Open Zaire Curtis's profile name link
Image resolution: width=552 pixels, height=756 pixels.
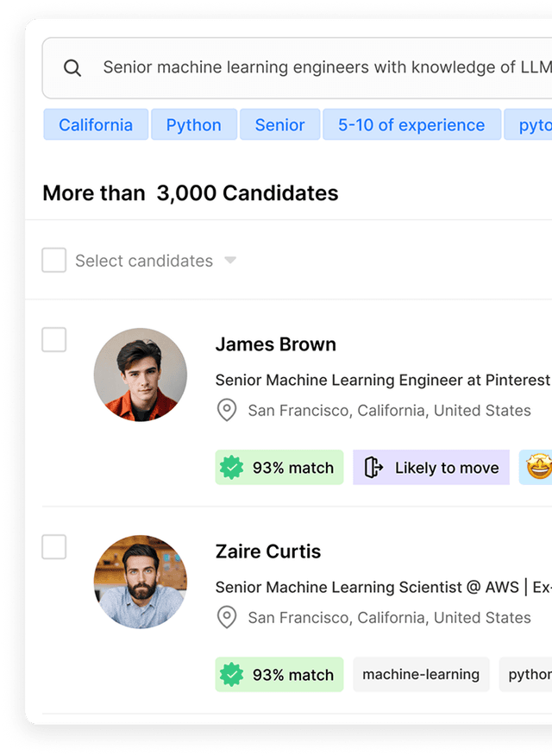pyautogui.click(x=268, y=551)
